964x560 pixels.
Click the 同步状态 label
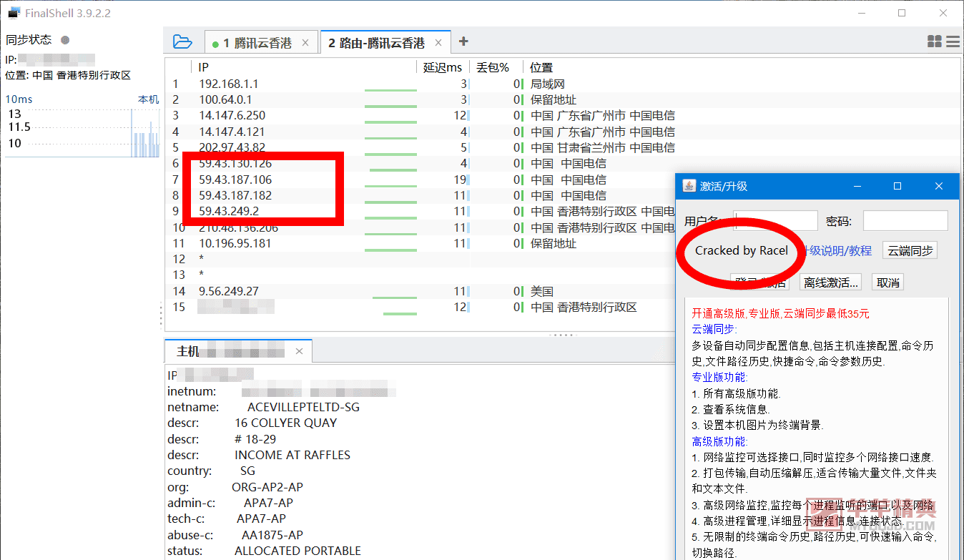click(x=29, y=40)
